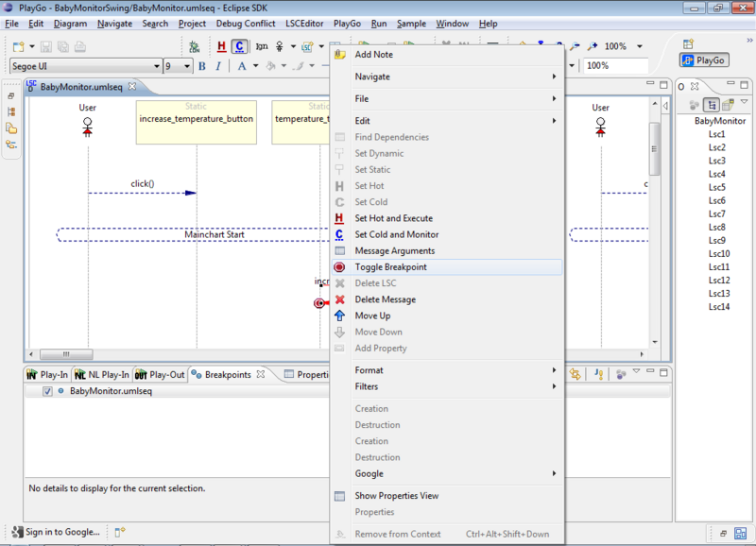The image size is (756, 546).
Task: Click the small status icon beside Sign in to Google
Action: coord(120,532)
